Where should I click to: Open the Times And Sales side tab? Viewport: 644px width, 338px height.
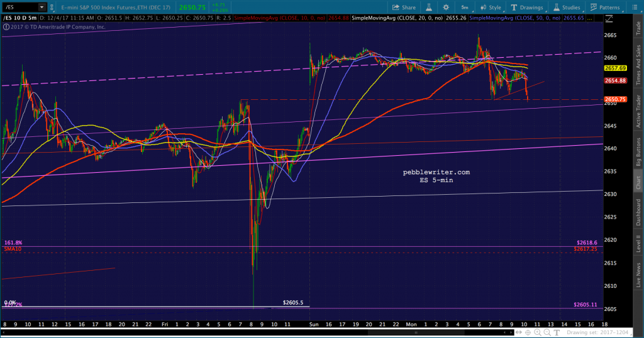pyautogui.click(x=638, y=65)
